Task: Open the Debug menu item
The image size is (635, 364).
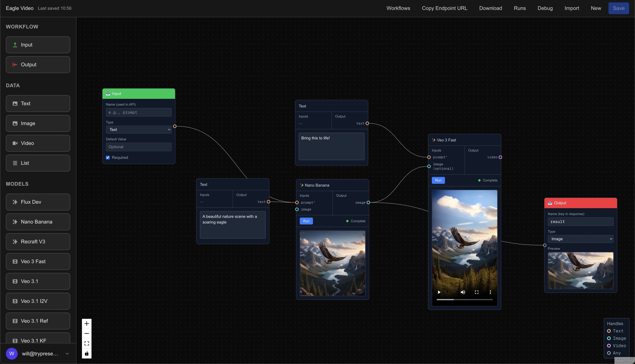Action: tap(545, 8)
